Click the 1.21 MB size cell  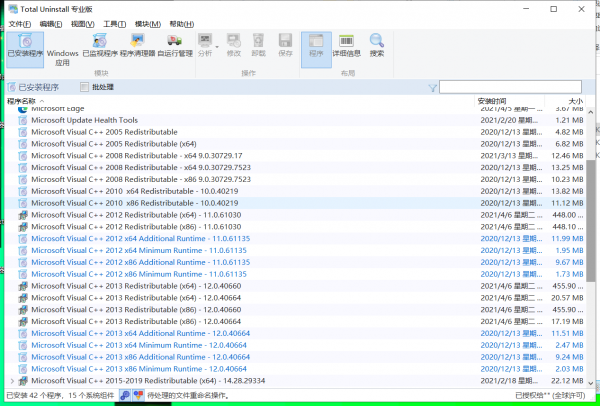tap(569, 120)
